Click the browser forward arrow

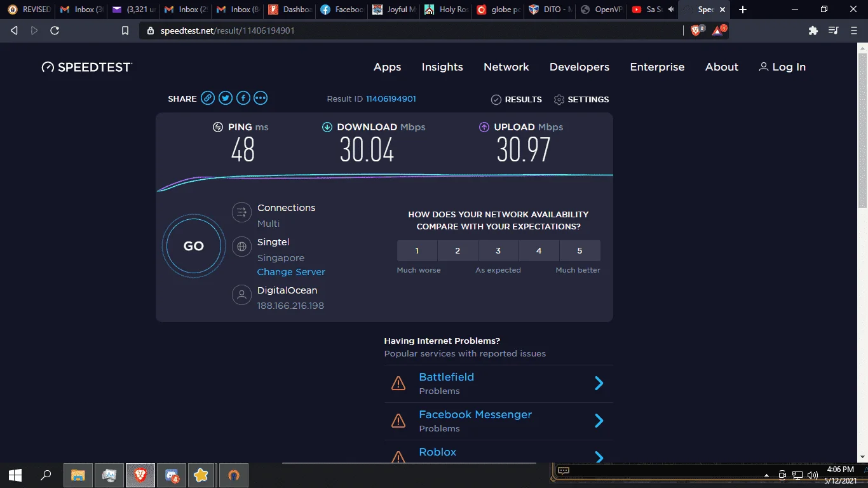pos(34,30)
